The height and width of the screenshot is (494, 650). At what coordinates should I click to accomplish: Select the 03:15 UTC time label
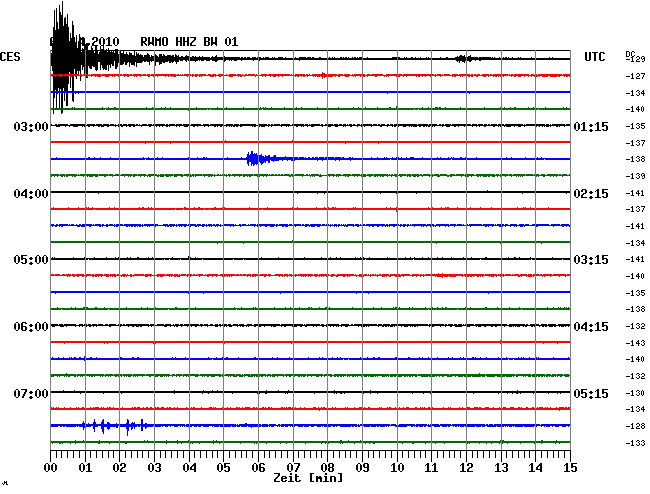point(591,260)
